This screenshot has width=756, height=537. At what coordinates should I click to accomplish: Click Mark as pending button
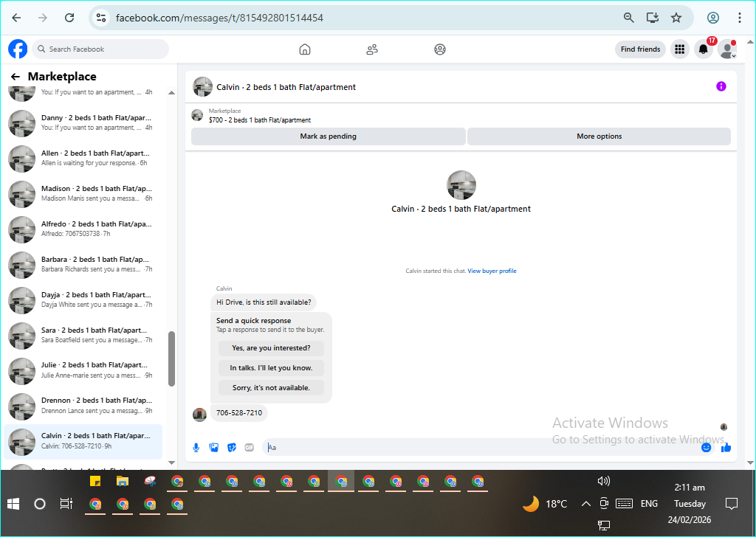[x=329, y=136]
